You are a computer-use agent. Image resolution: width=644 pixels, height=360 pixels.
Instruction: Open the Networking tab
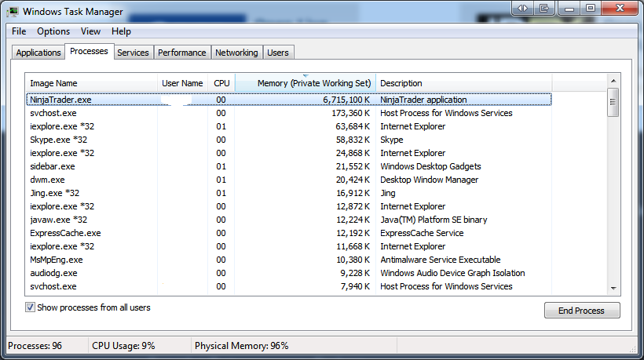(x=236, y=53)
